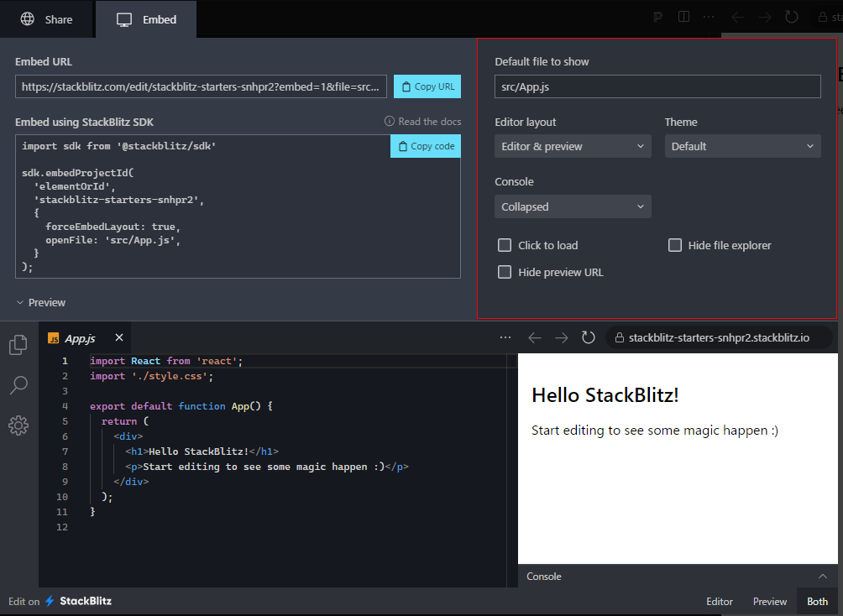Select the App.js editor tab
This screenshot has height=616, width=843.
(80, 338)
